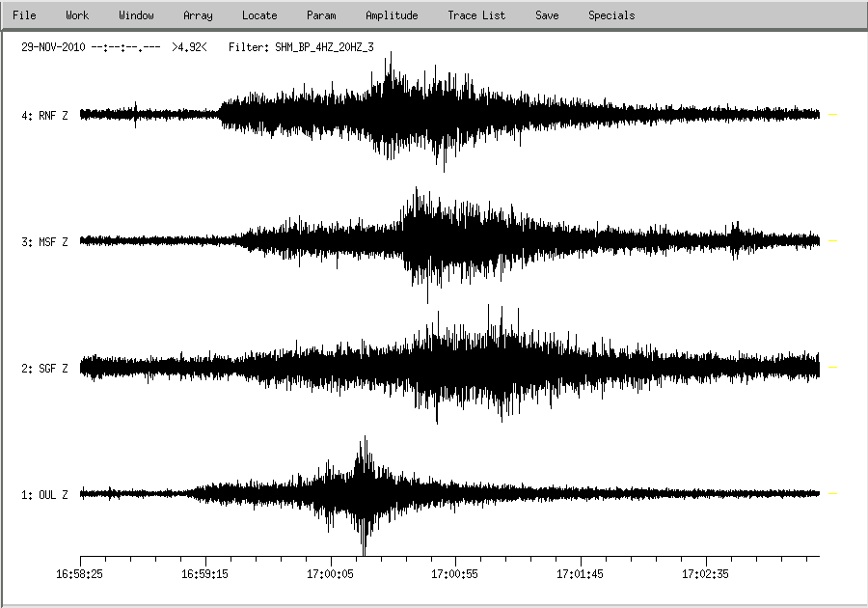Image resolution: width=868 pixels, height=608 pixels.
Task: Select trace label 2: SGF Z
Action: pyautogui.click(x=44, y=369)
